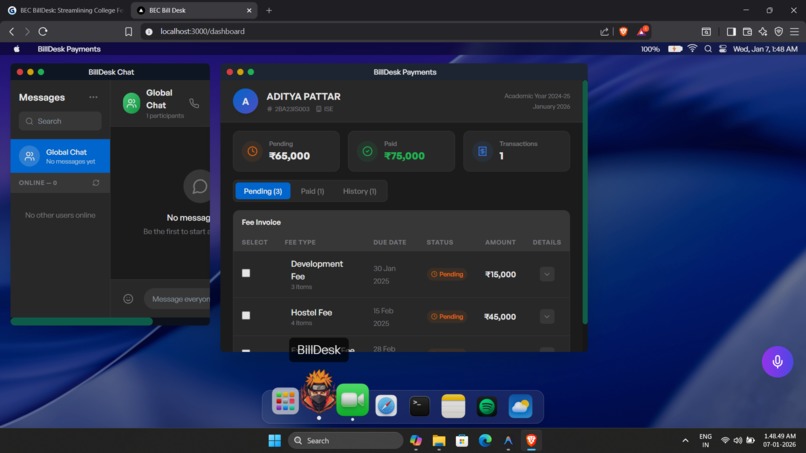Viewport: 806px width, 453px height.
Task: Check the Hostel Fee checkbox
Action: click(246, 315)
